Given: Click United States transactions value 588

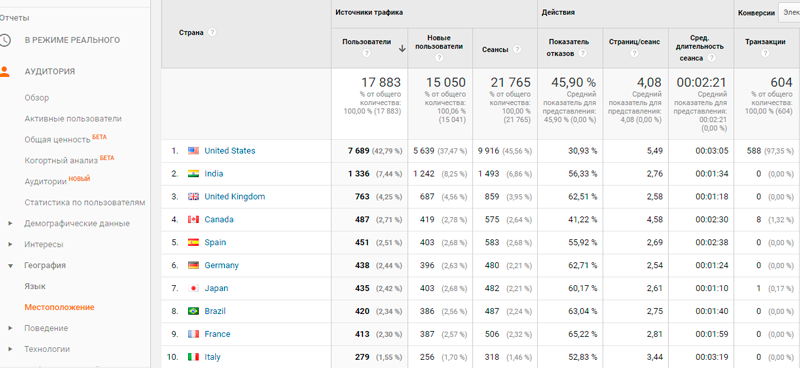Looking at the screenshot, I should 753,151.
